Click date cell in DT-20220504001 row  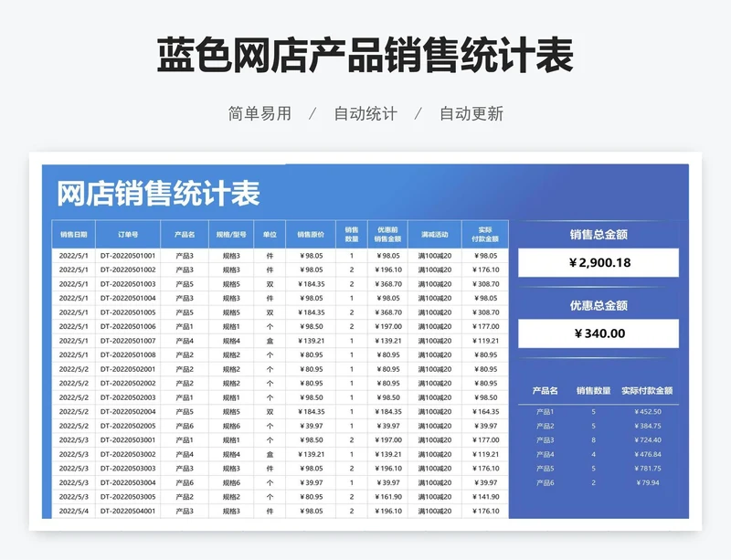tap(74, 511)
